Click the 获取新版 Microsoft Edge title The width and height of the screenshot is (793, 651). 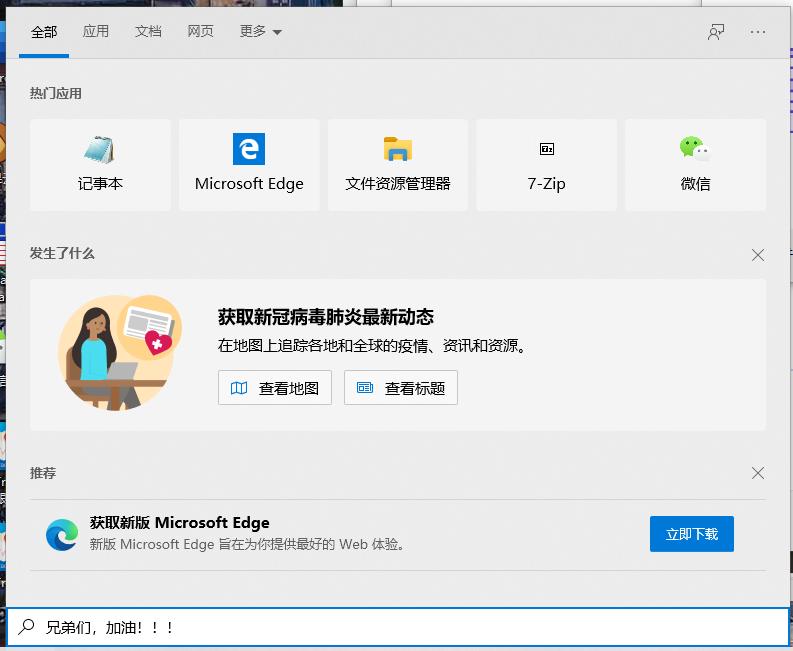pos(180,523)
